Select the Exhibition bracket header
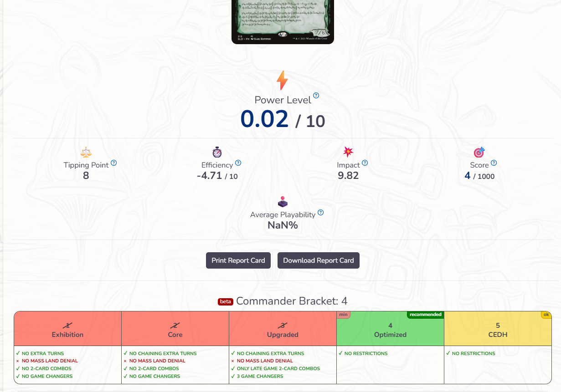 67,329
